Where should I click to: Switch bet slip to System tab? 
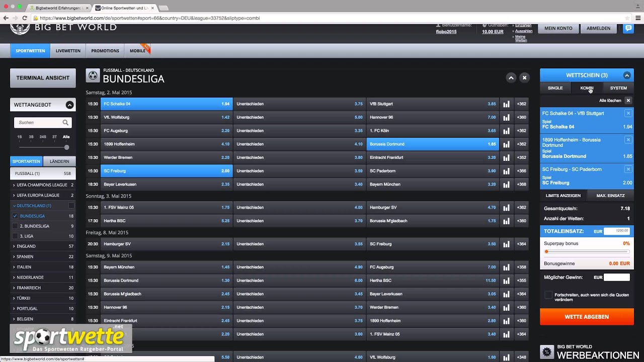pos(618,88)
